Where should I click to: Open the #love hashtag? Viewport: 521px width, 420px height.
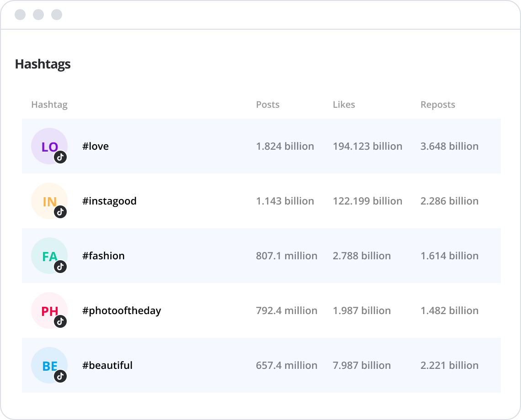[x=96, y=146]
